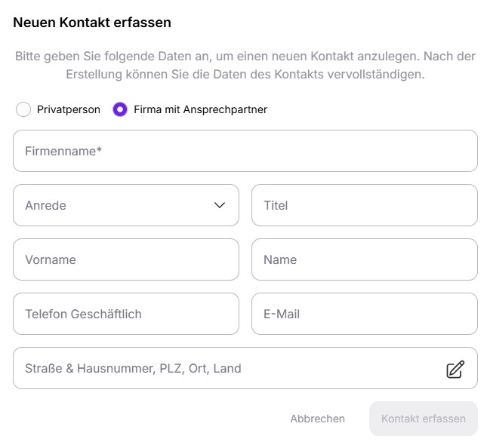Open the address edit pencil icon
This screenshot has width=487, height=448.
pos(455,370)
